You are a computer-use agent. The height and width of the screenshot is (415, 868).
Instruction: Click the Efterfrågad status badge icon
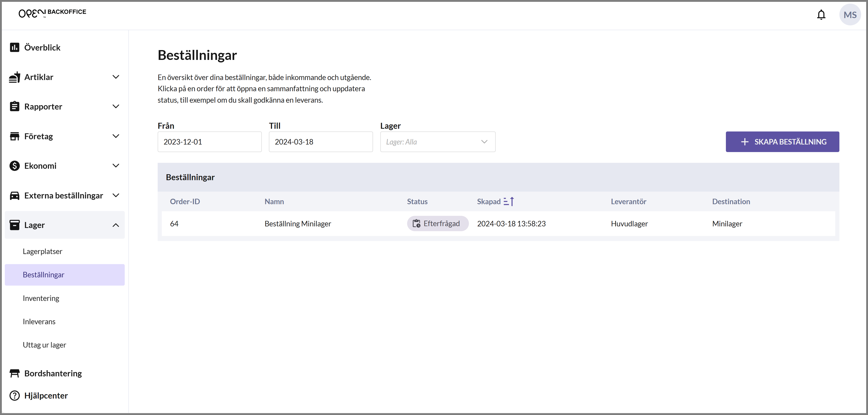coord(416,223)
